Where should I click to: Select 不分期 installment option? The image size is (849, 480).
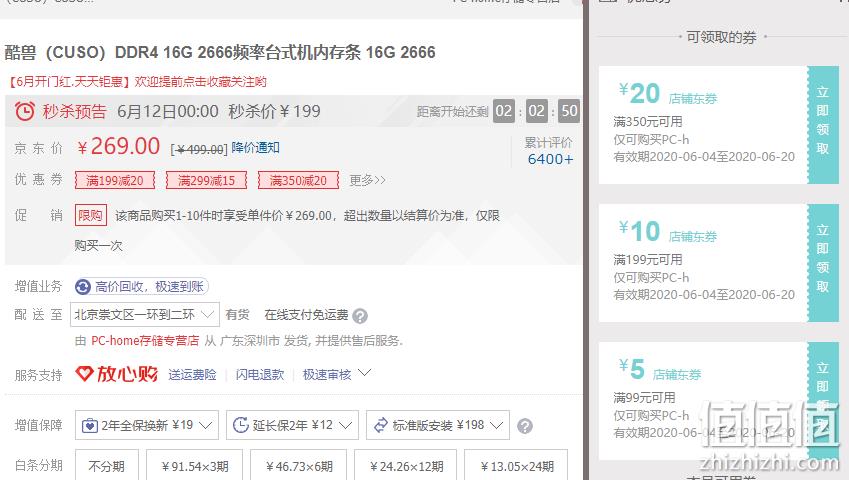[107, 465]
